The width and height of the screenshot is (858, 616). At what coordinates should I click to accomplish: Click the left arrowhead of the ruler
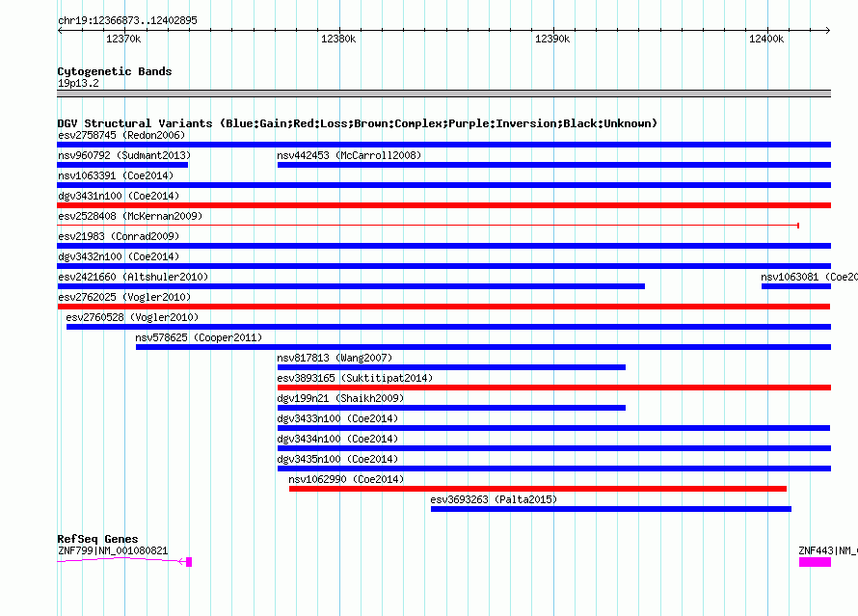coord(60,31)
